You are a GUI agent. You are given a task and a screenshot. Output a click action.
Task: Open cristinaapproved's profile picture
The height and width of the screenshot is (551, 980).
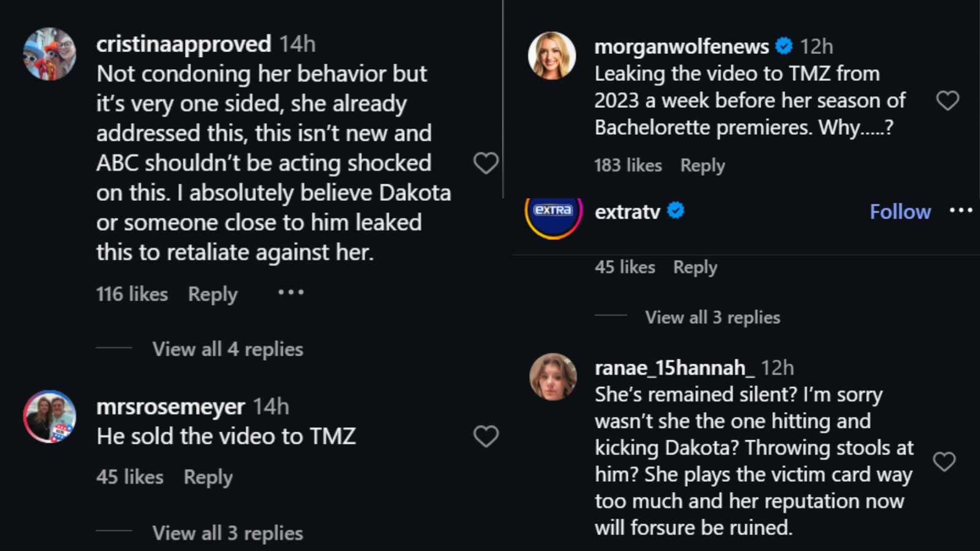pyautogui.click(x=50, y=54)
